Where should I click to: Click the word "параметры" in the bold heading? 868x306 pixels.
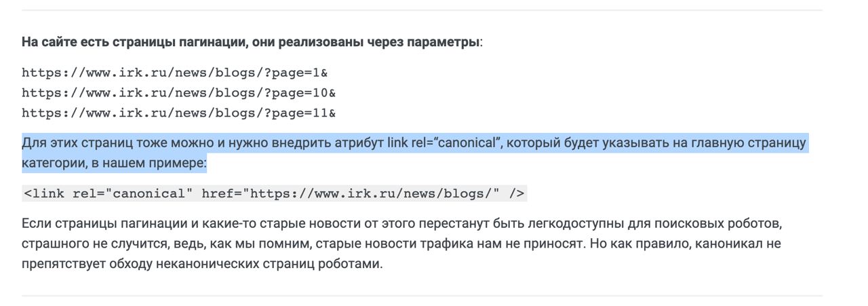pos(444,42)
